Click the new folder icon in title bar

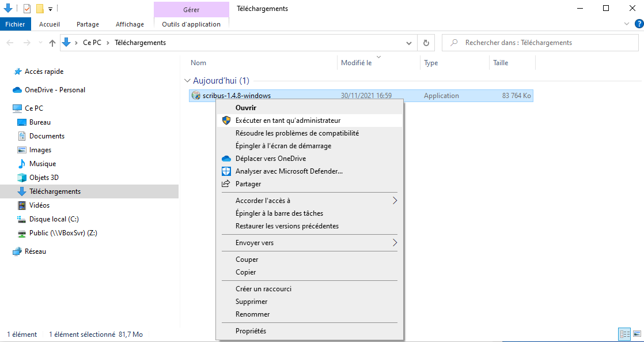tap(40, 9)
